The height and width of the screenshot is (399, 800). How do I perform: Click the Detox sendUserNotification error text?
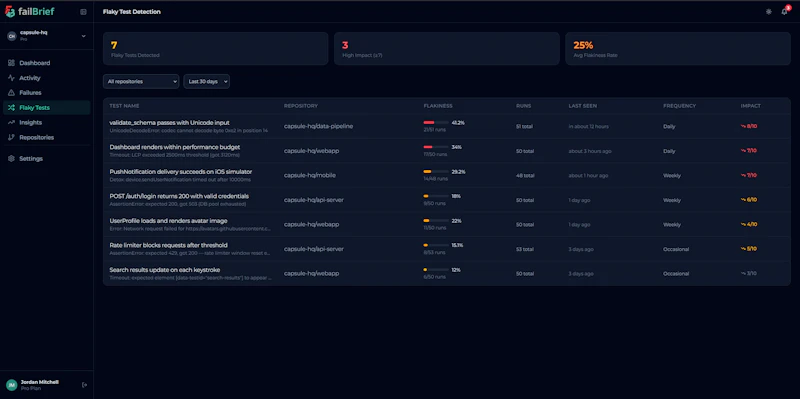click(x=180, y=180)
